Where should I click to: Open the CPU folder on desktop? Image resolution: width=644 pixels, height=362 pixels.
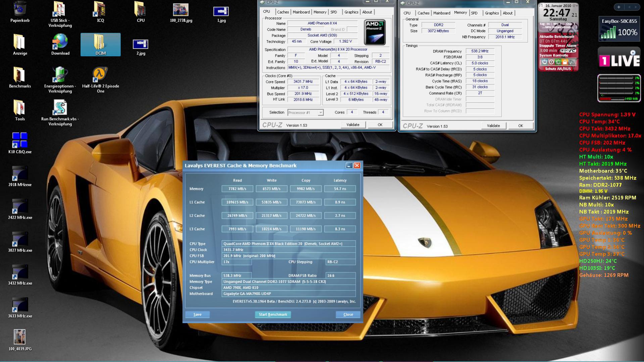click(x=141, y=12)
